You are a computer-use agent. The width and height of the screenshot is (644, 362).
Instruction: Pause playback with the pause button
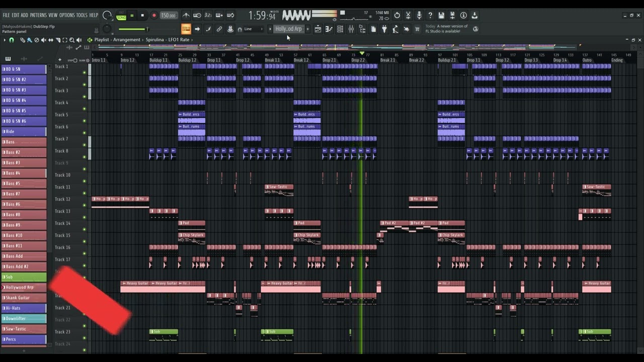(132, 16)
